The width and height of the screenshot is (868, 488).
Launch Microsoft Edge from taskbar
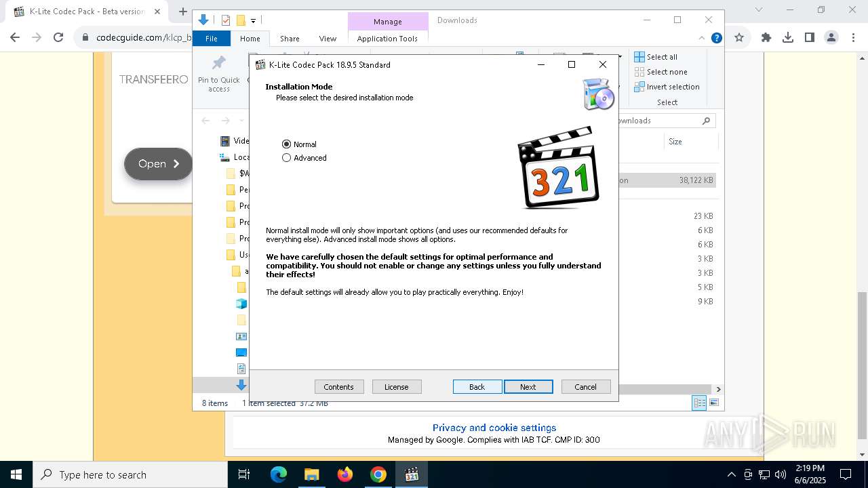(x=279, y=474)
